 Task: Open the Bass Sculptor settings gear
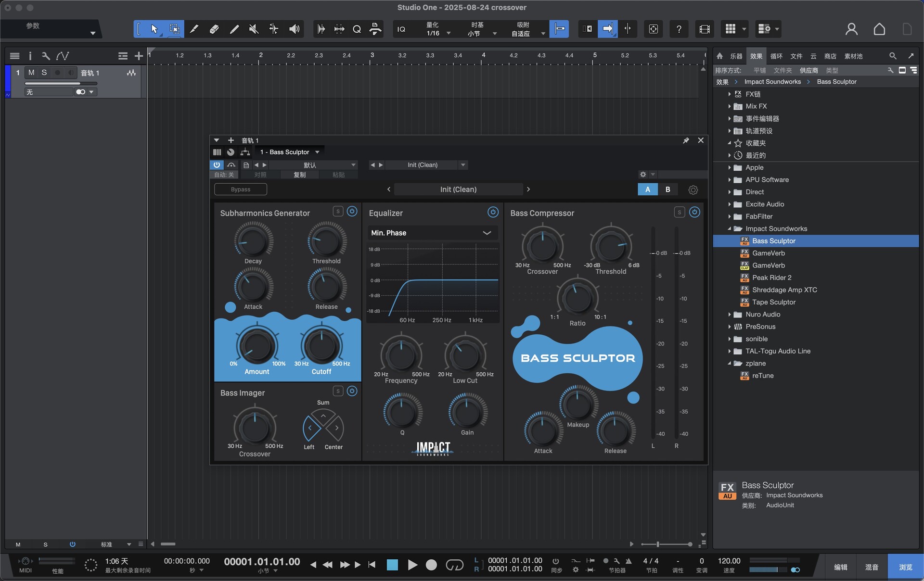(x=693, y=190)
